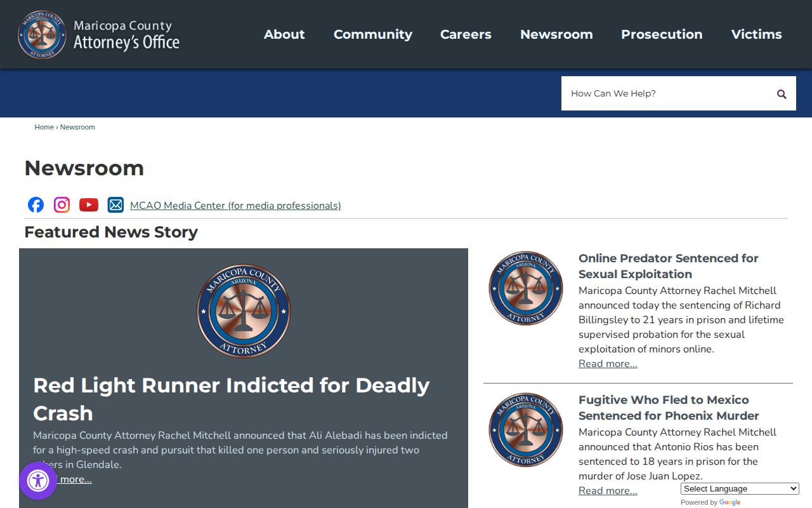Open the YouTube channel icon
The image size is (812, 508).
[89, 204]
